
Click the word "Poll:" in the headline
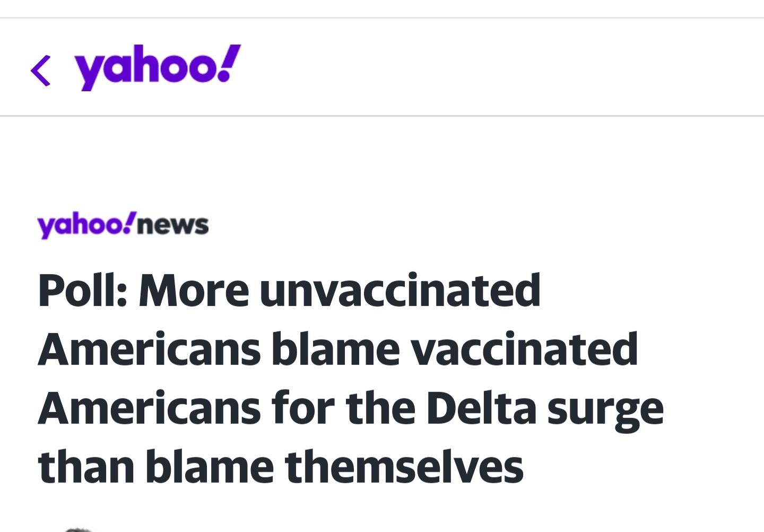(82, 291)
